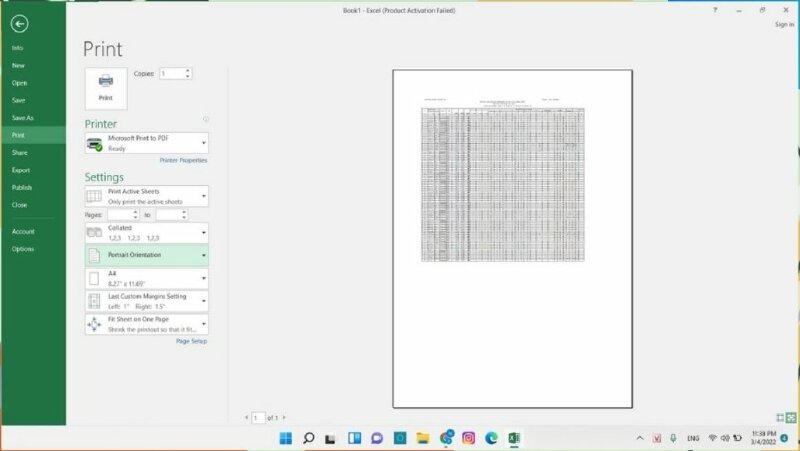Expand the A4 paper size dropdown

click(146, 279)
